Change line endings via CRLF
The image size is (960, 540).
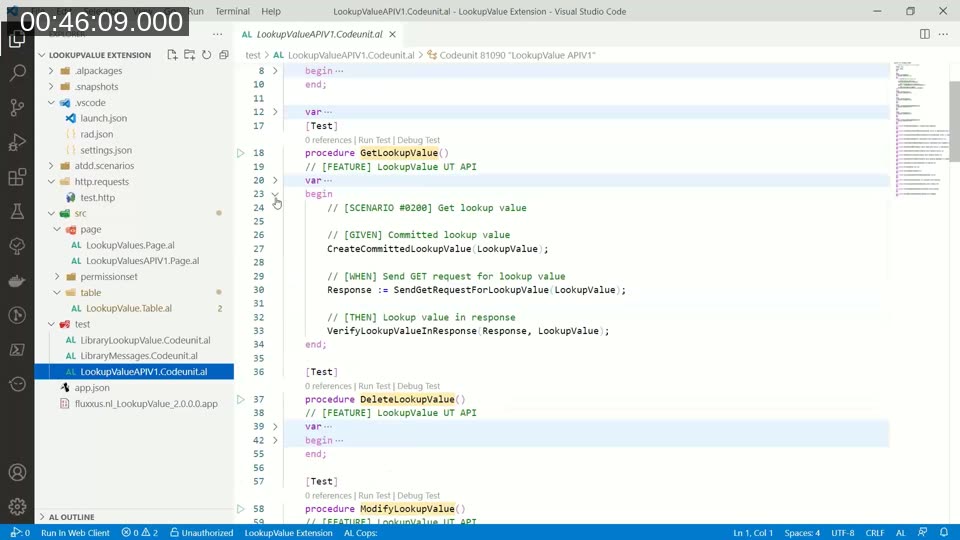pyautogui.click(x=875, y=533)
